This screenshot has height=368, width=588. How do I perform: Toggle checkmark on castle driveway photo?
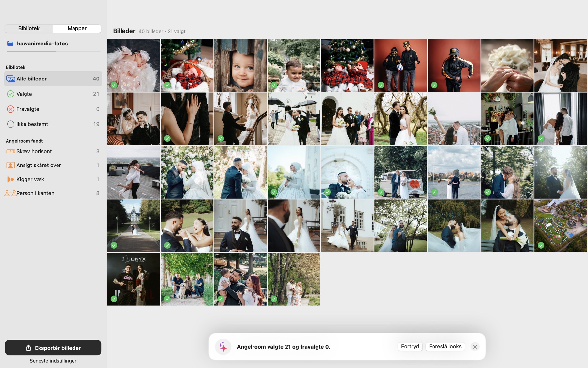114,245
